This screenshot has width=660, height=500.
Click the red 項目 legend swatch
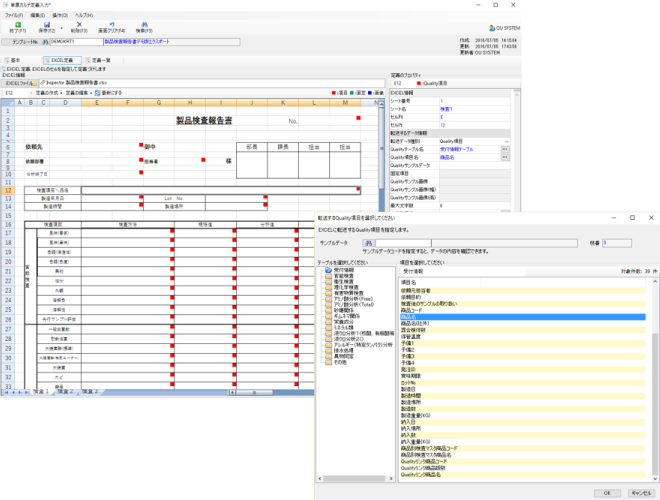click(x=333, y=93)
